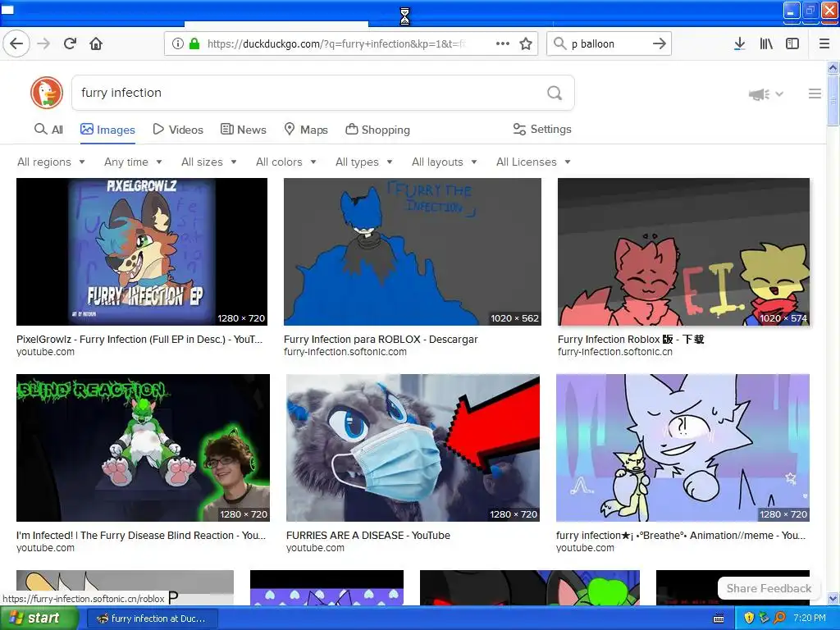Open the Maps tab
Screen dimensions: 840x630
[x=306, y=130]
